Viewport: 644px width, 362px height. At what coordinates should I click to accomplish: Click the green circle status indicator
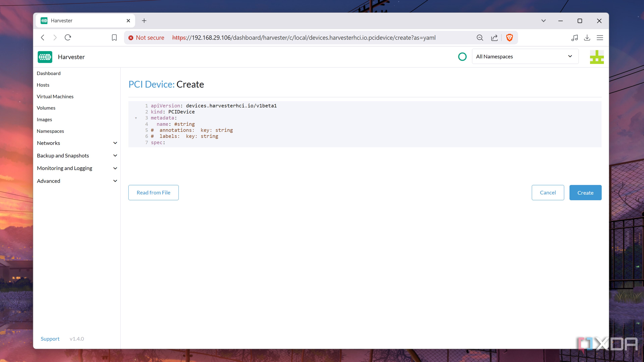tap(462, 57)
